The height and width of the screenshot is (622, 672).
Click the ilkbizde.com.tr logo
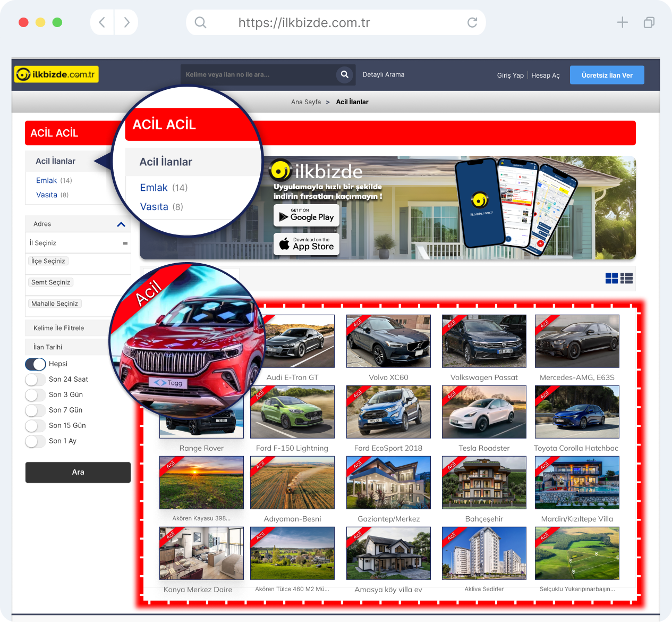tap(56, 74)
